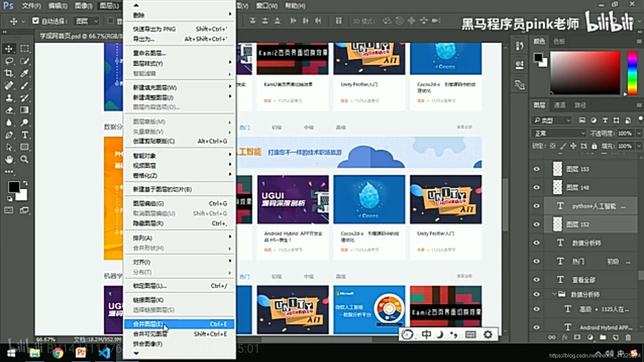Select the Zoom magnifier tool
Viewport: 644px width, 362px height.
(x=24, y=159)
